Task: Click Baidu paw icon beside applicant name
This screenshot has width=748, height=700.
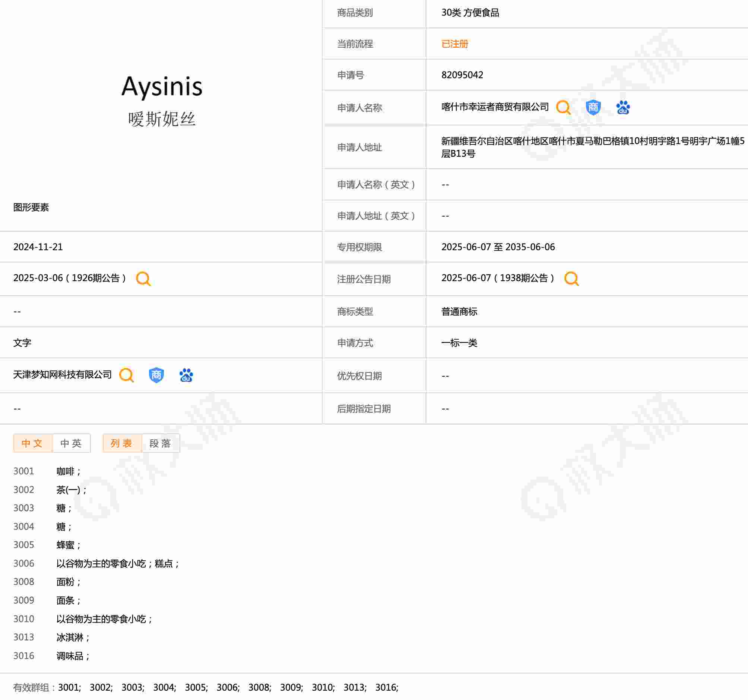Action: click(x=623, y=108)
